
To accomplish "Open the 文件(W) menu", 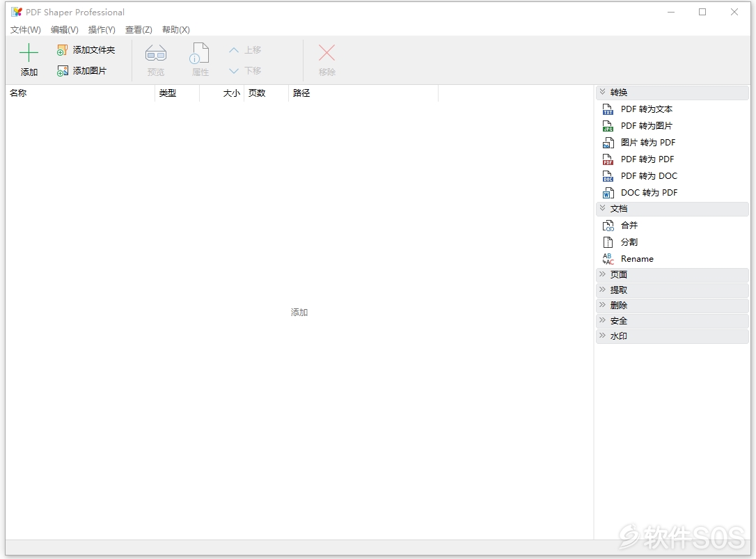I will 26,30.
